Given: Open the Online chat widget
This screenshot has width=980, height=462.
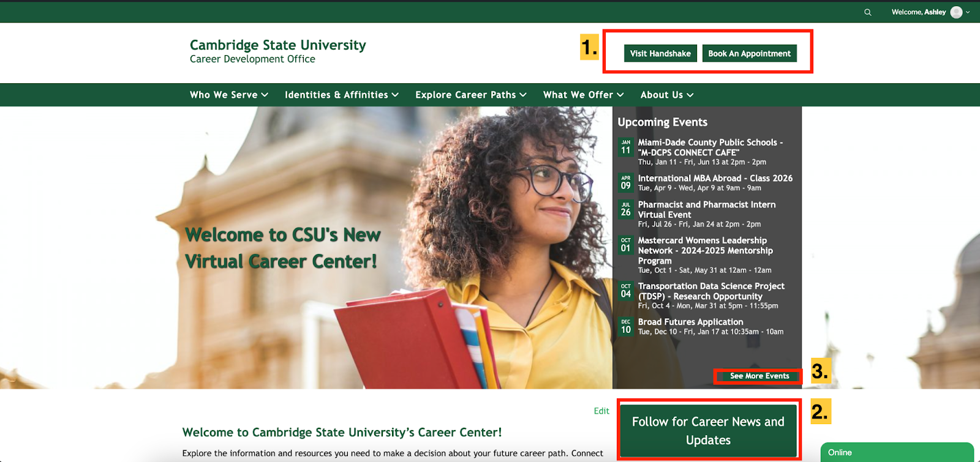Looking at the screenshot, I should 896,452.
